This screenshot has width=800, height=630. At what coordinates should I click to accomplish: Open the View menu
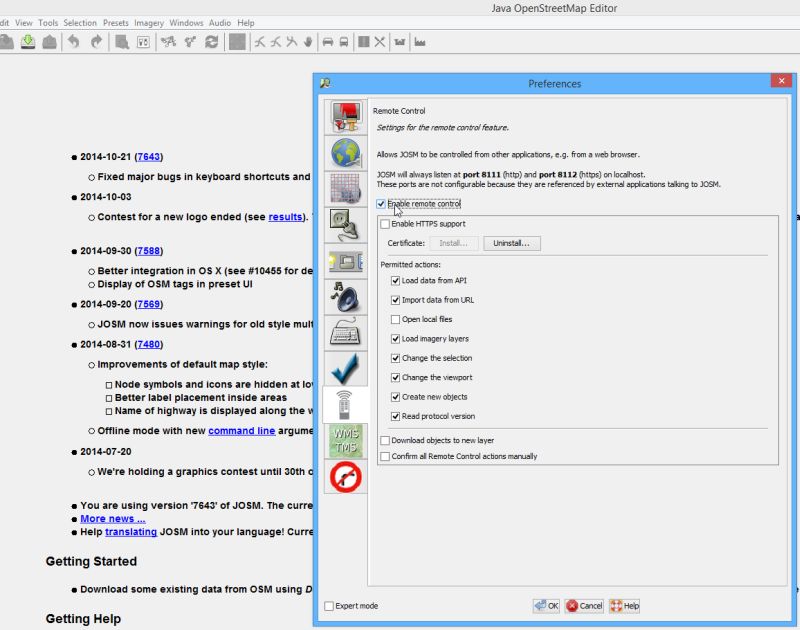tap(23, 23)
